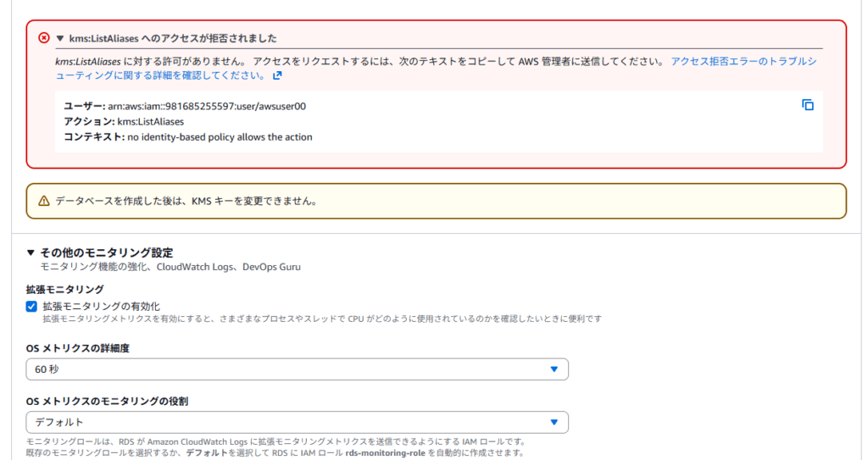Click the OS メトリクスの詳細度 field label
The height and width of the screenshot is (460, 868).
[x=78, y=347]
